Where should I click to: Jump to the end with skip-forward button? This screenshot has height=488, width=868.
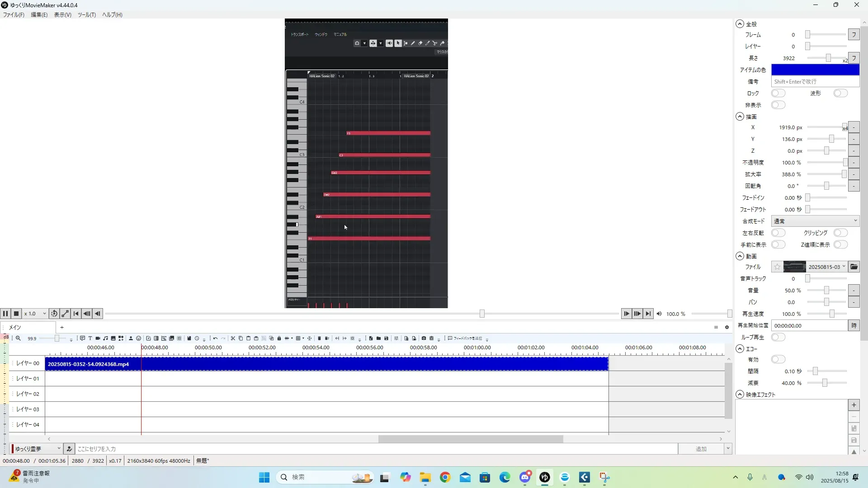pos(648,314)
